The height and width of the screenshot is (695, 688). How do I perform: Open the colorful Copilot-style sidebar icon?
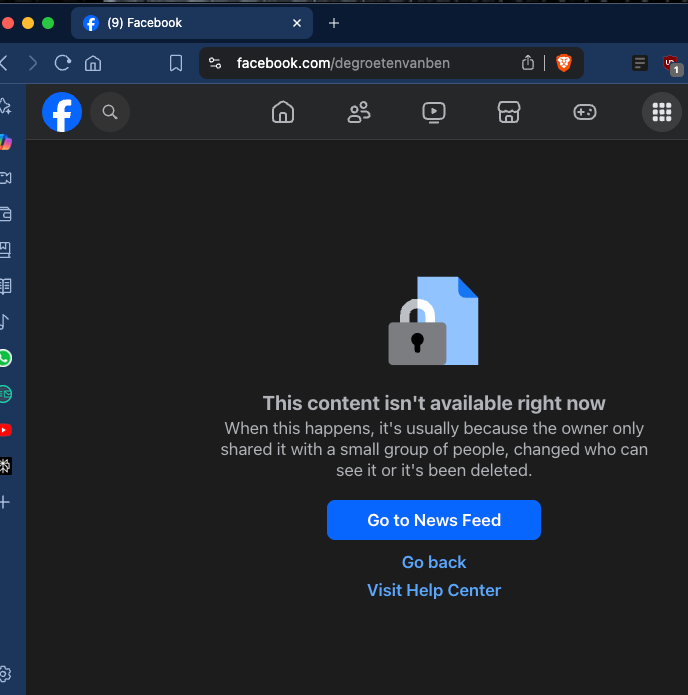(5, 142)
